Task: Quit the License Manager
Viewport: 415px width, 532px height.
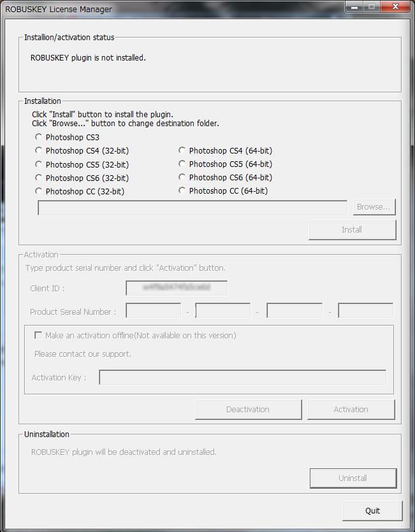Action: pos(372,510)
